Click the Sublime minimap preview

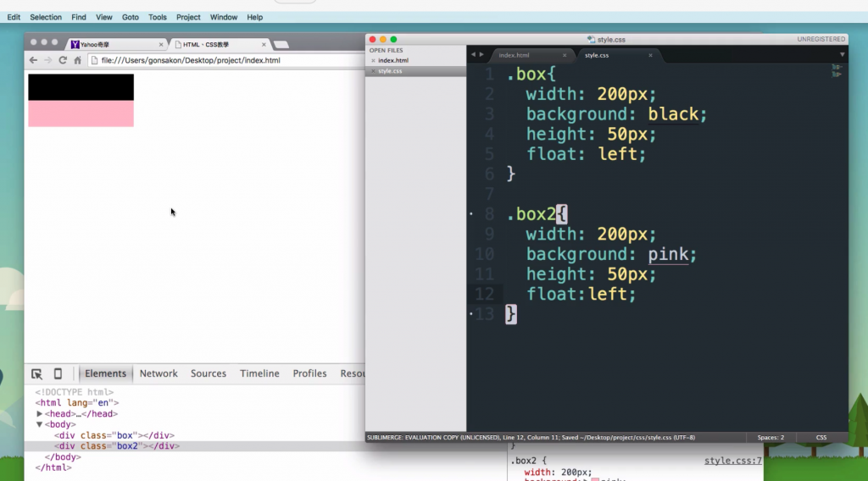tap(836, 70)
